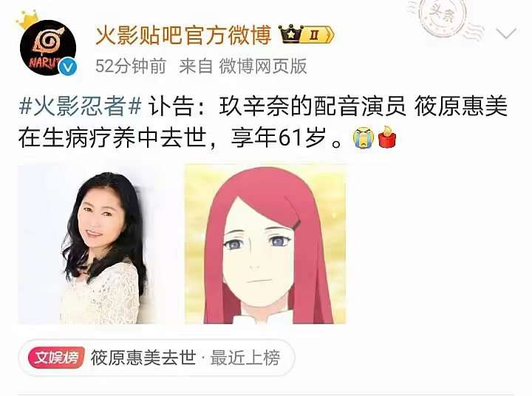Click 来自 text before the source

pos(196,66)
